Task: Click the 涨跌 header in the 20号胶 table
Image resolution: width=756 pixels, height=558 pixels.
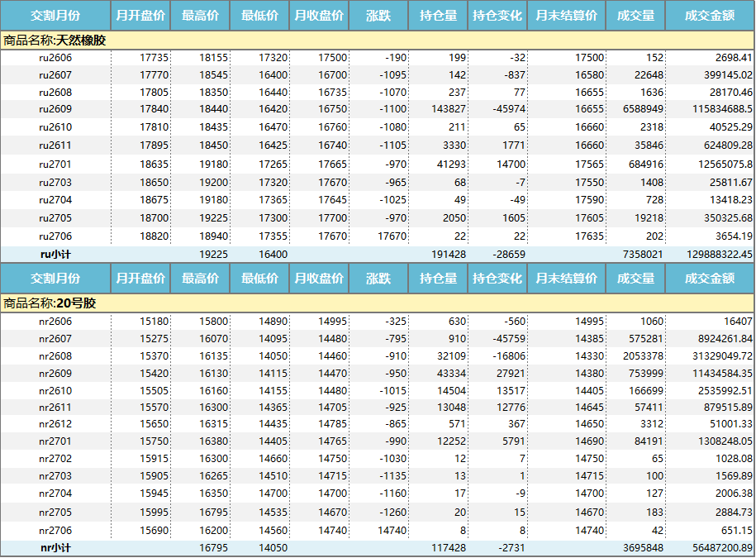Action: 378,279
